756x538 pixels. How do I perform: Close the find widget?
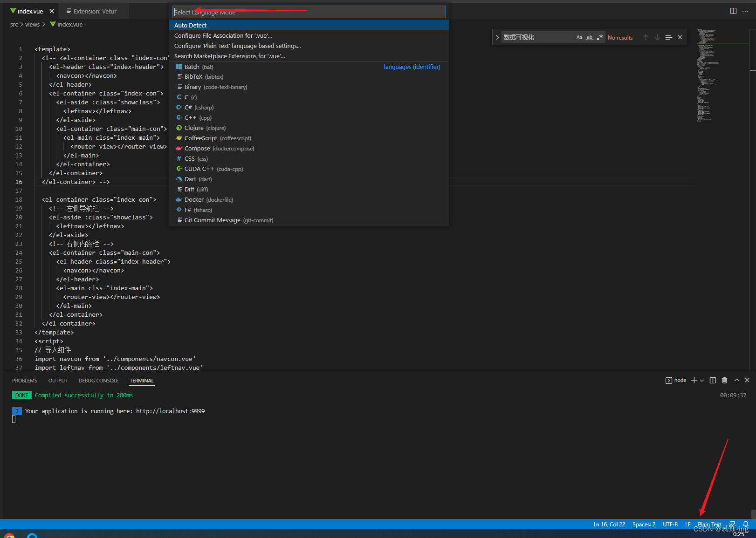tap(680, 37)
